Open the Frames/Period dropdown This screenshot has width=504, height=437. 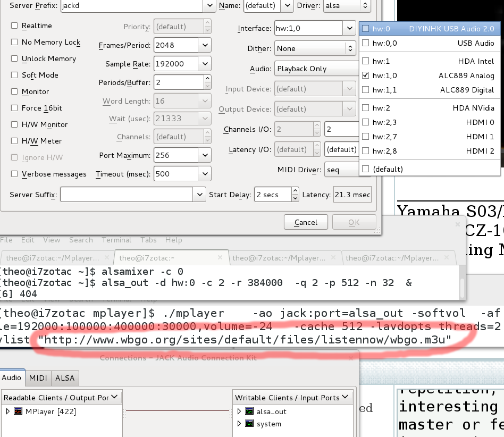pyautogui.click(x=205, y=45)
